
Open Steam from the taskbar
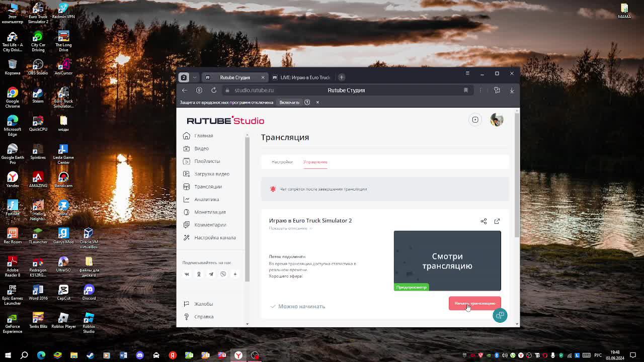pos(90,355)
